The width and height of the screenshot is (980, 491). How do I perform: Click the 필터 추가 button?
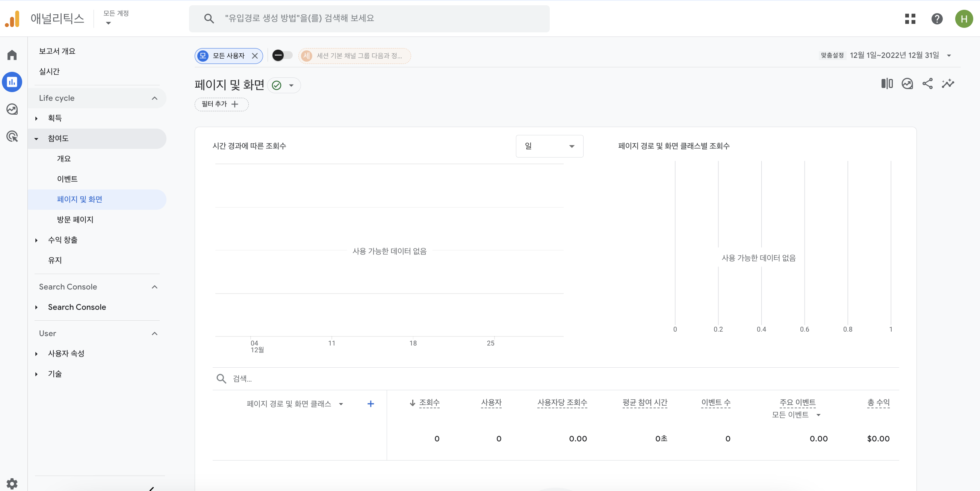pyautogui.click(x=221, y=104)
